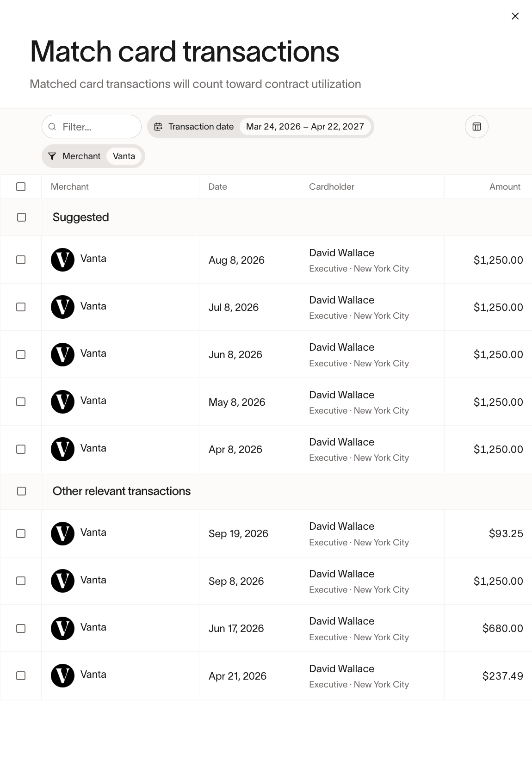The image size is (532, 780).
Task: Click the funnel icon on the Merchant filter
Action: pyautogui.click(x=52, y=156)
